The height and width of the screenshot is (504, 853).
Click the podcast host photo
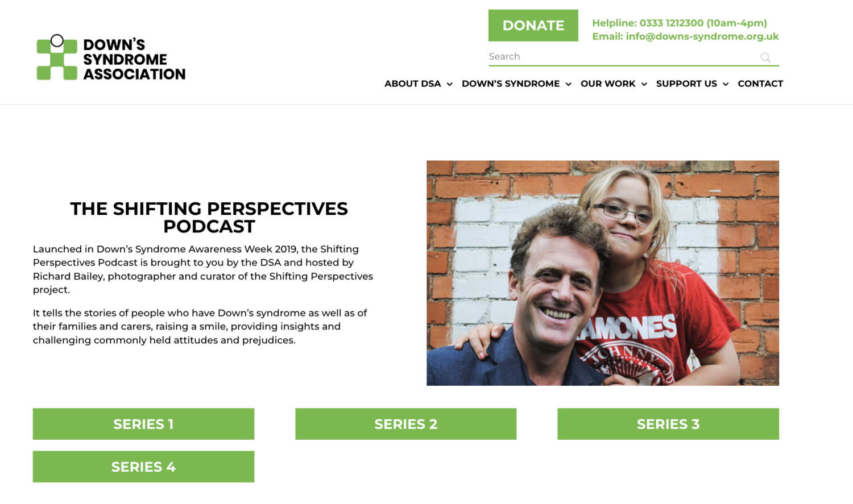click(x=603, y=273)
